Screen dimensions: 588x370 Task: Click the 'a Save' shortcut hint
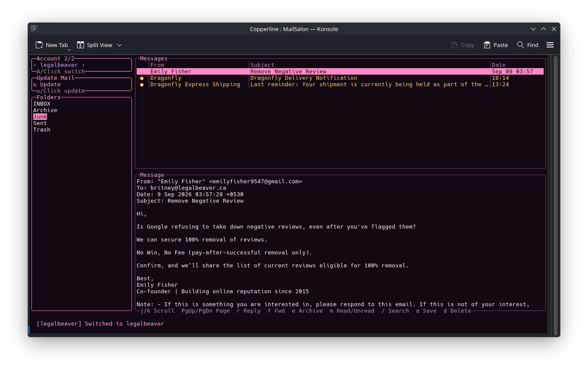[x=426, y=311]
